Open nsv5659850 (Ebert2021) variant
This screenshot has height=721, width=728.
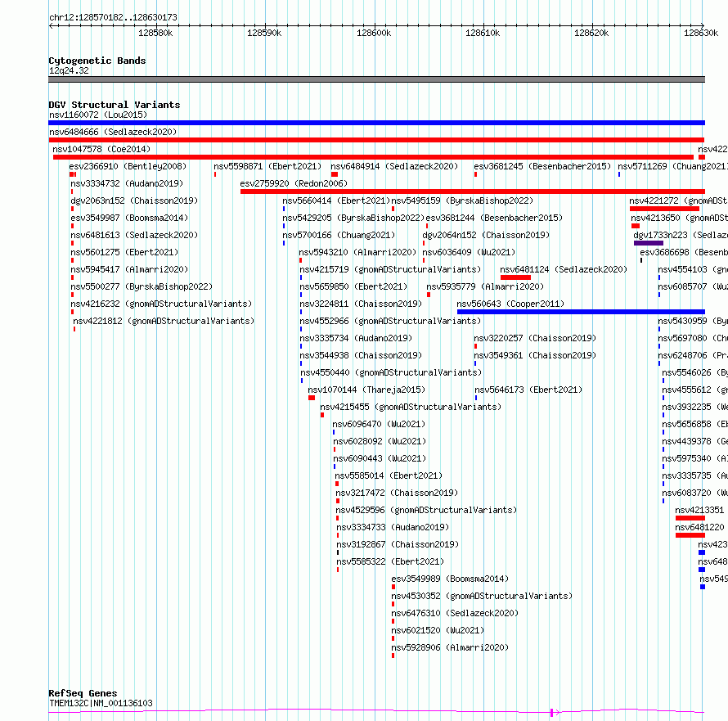[x=353, y=286]
